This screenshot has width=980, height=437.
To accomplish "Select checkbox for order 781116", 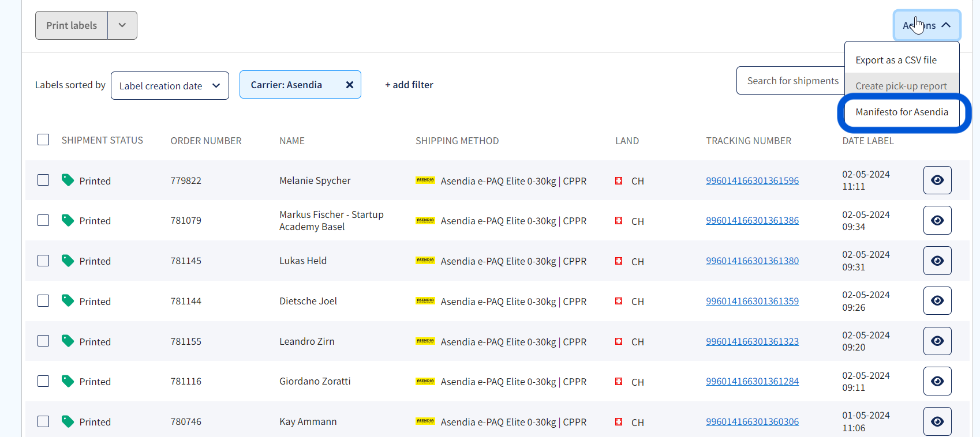I will click(43, 381).
